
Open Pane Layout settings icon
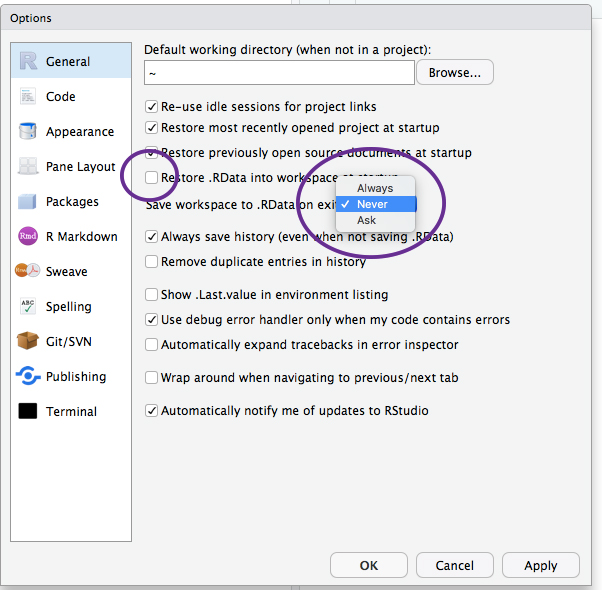pos(28,167)
